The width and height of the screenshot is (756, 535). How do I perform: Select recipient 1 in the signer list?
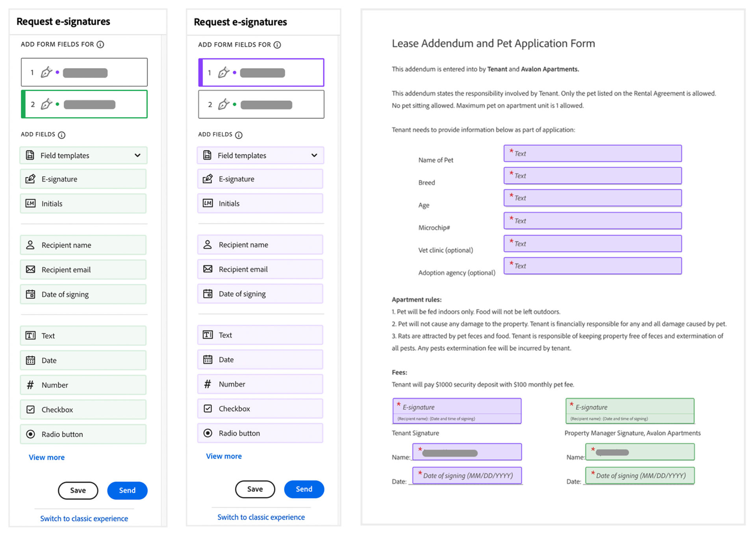point(84,72)
